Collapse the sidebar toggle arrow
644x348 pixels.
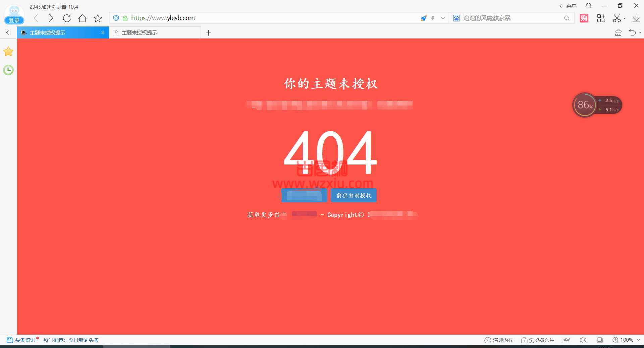[8, 32]
